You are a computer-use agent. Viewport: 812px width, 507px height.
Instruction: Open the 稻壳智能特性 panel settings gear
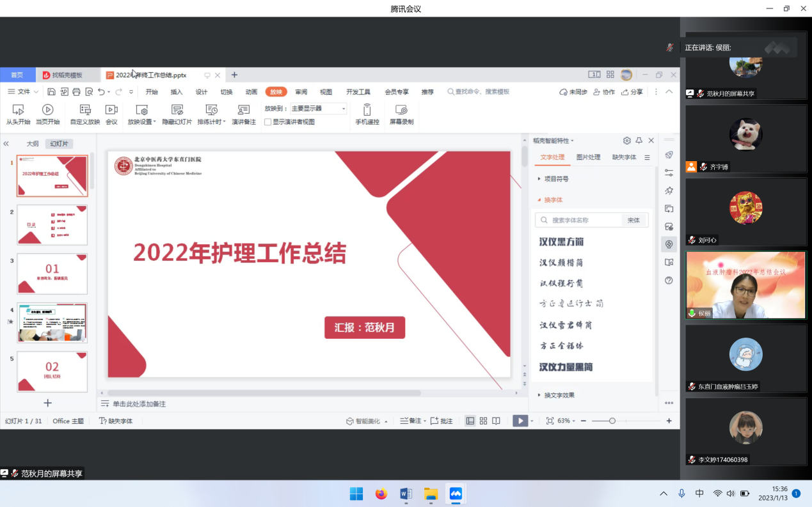627,141
